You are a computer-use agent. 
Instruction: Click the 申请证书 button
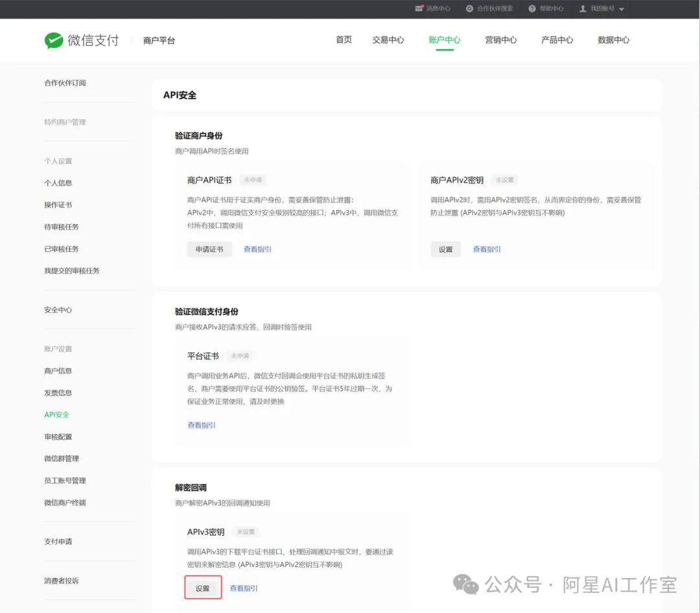209,249
